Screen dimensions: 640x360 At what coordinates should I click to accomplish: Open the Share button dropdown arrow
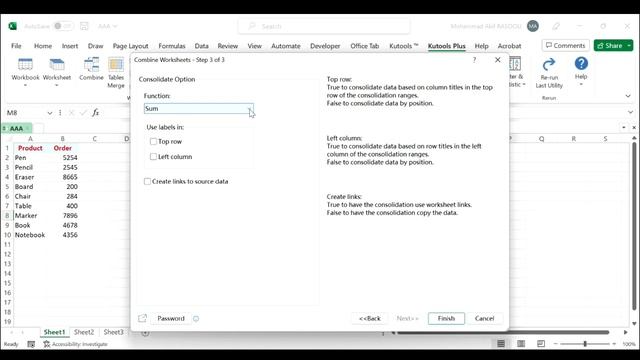[x=629, y=46]
